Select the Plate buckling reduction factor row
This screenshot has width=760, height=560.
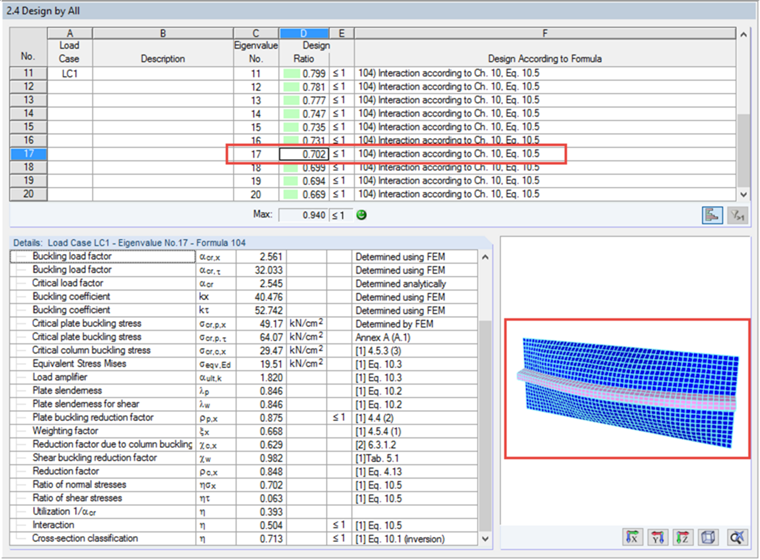(x=244, y=417)
